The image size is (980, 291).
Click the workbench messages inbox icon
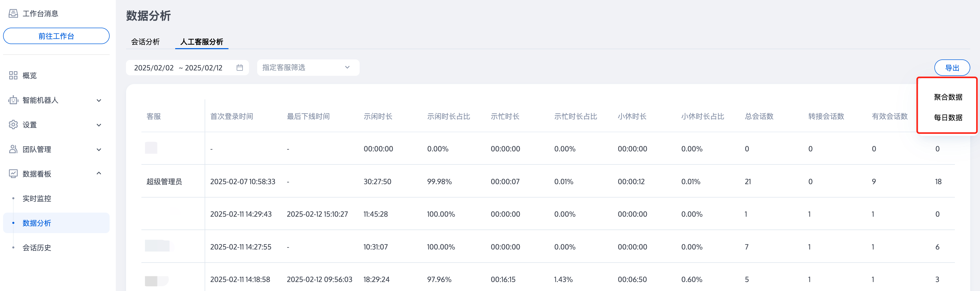coord(13,14)
